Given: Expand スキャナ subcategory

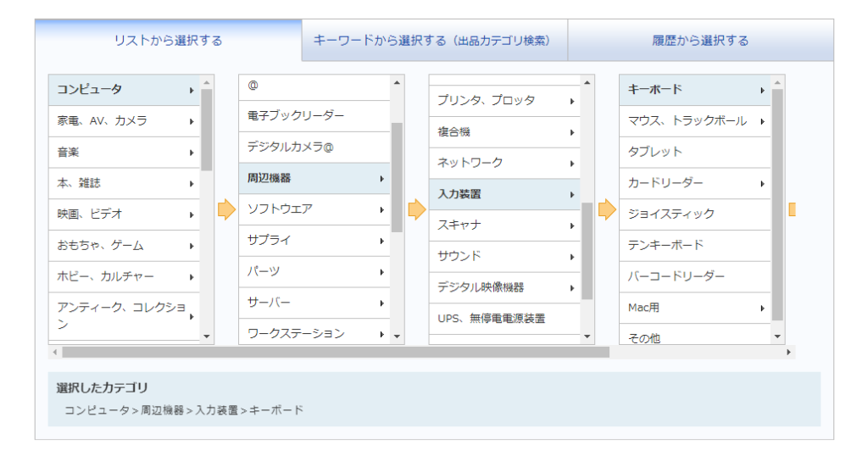Looking at the screenshot, I should (x=504, y=225).
